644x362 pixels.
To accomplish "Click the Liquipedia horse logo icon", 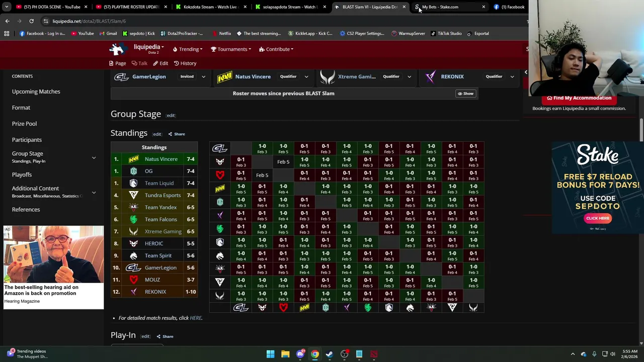I will [117, 49].
